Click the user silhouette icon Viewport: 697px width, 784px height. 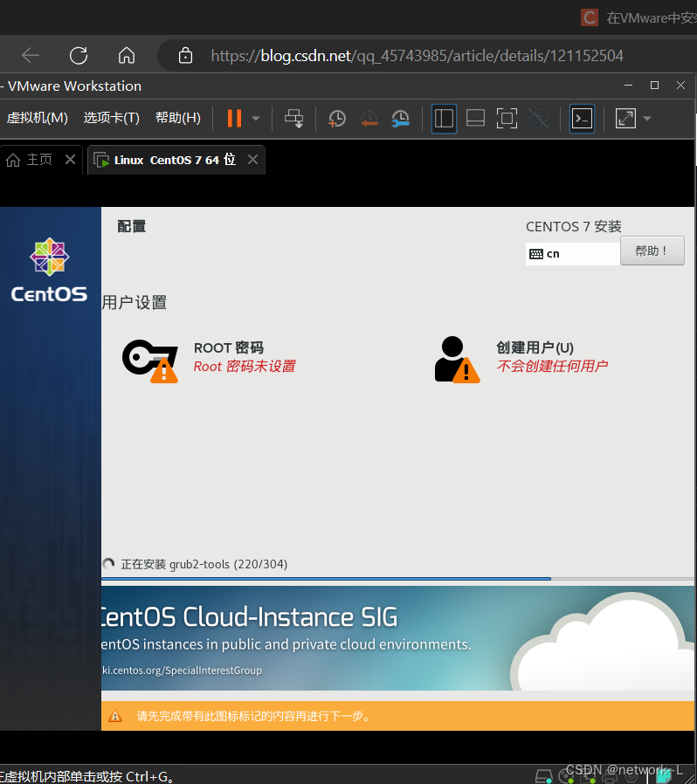pyautogui.click(x=458, y=360)
